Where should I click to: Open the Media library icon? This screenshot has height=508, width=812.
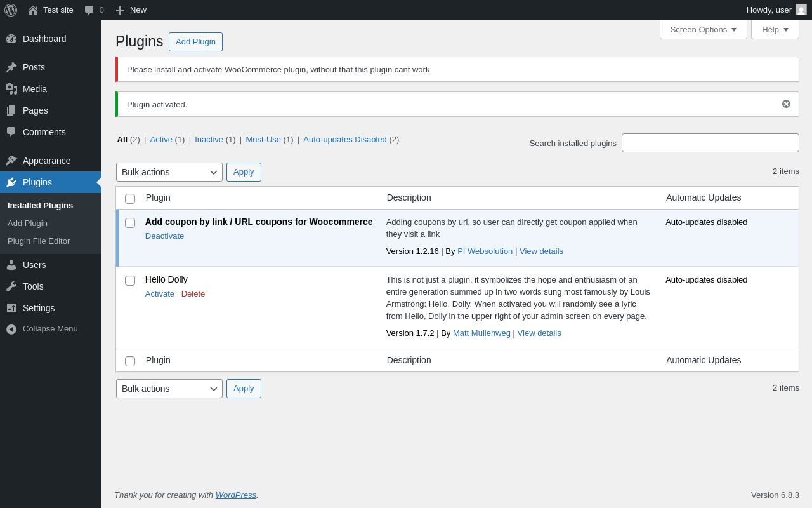11,89
